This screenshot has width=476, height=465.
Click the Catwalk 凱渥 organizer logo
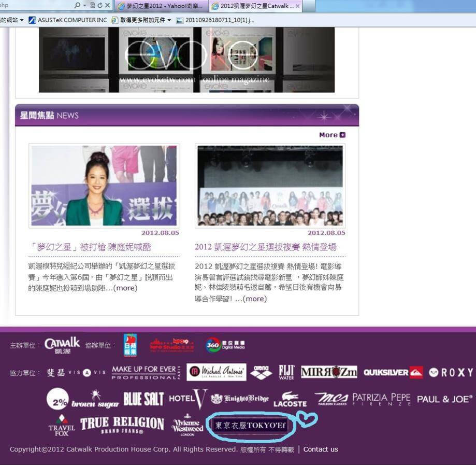(x=62, y=345)
